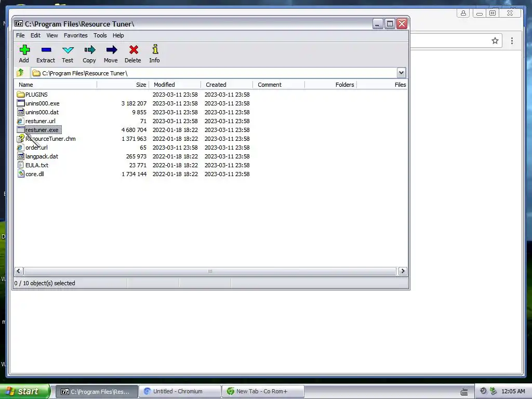Click the Files column header
This screenshot has width=532, height=399.
point(382,85)
